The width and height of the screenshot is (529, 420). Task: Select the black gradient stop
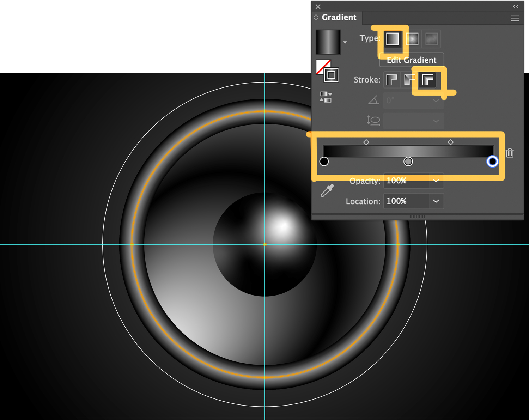[x=324, y=162]
